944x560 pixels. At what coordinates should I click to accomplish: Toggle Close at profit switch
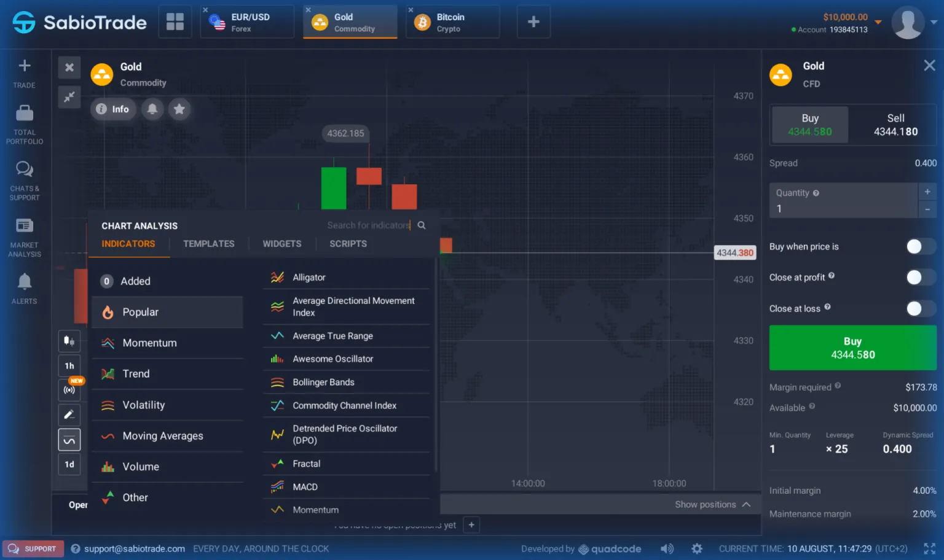(x=920, y=277)
